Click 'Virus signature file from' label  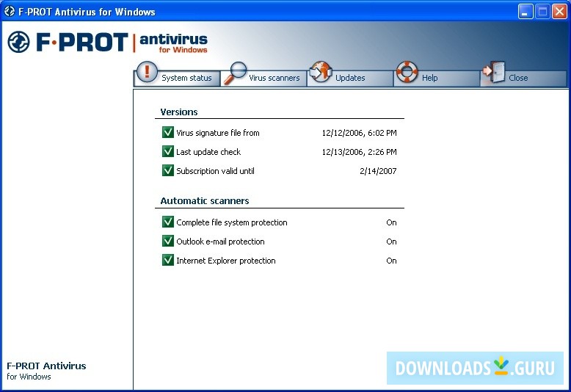coord(218,133)
